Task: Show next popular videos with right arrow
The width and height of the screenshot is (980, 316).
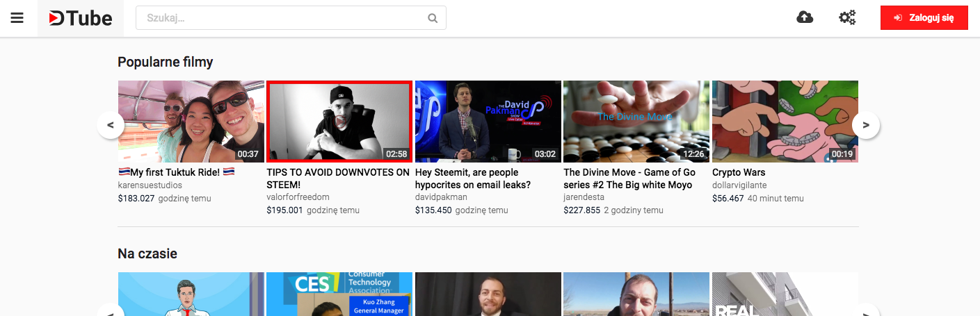Action: click(866, 125)
